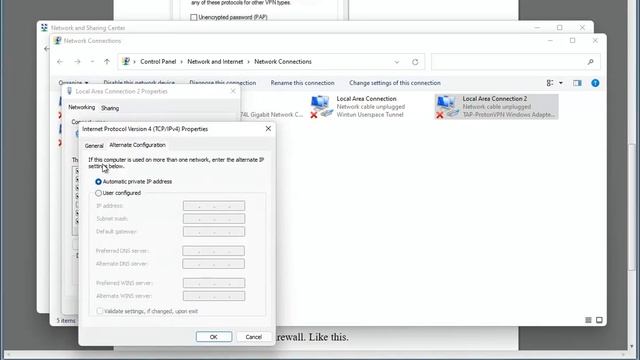Click the search box in Network Connections

(516, 62)
